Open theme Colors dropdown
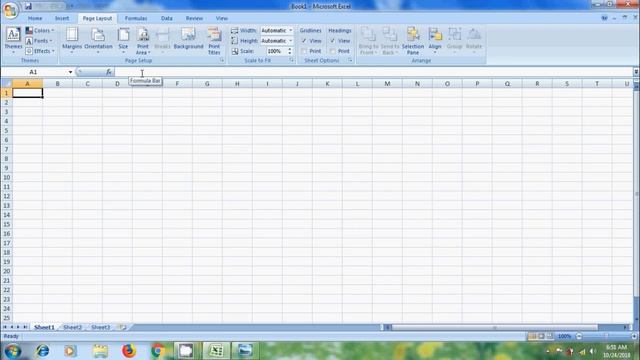Screen dimensions: 640x360 40,31
